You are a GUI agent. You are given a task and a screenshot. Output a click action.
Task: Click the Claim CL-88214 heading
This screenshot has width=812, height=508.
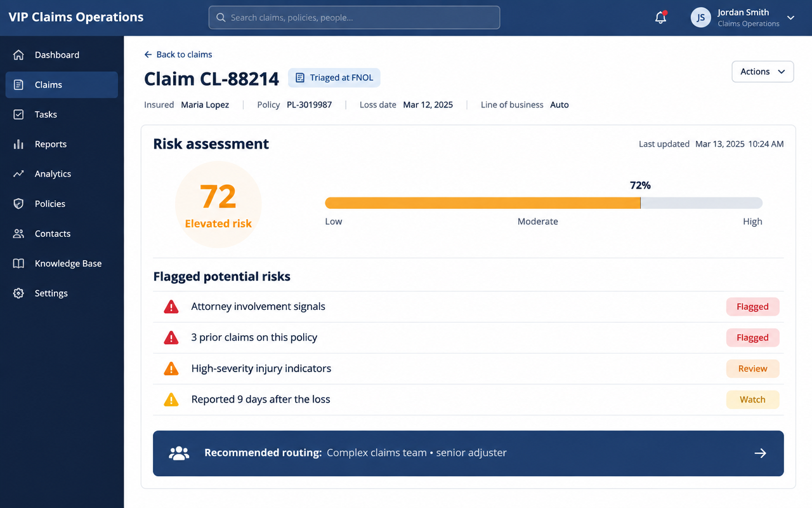[211, 79]
